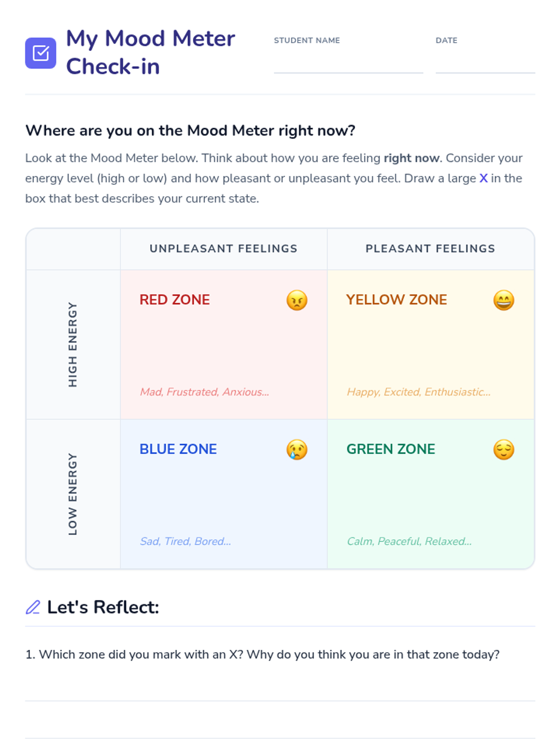The width and height of the screenshot is (560, 747).
Task: Click the Low Energy row label
Action: click(73, 494)
